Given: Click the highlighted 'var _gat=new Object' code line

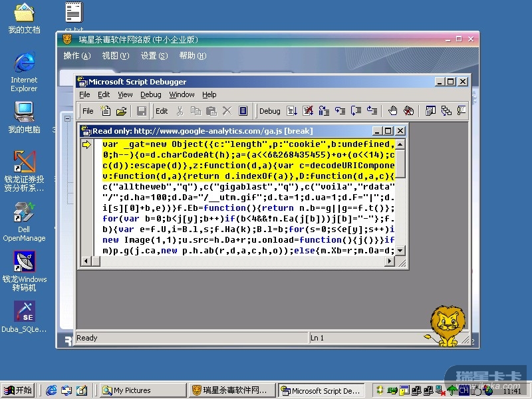Looking at the screenshot, I should point(248,144).
